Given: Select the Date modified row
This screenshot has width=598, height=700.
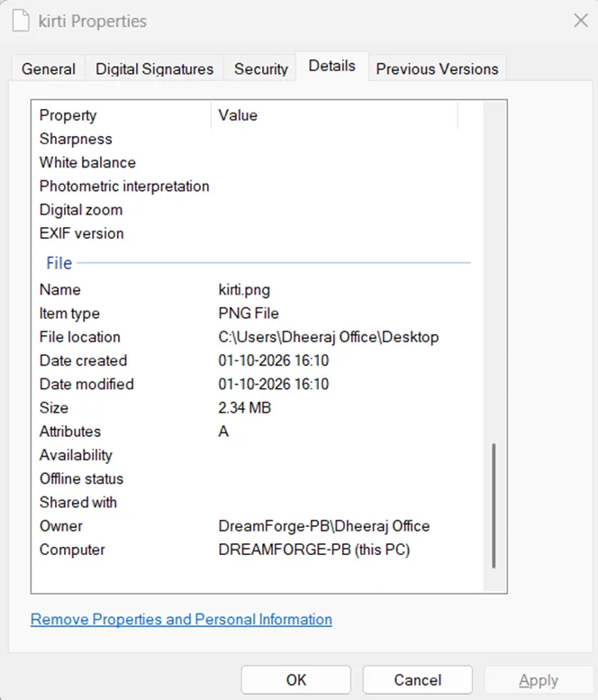Looking at the screenshot, I should pyautogui.click(x=257, y=385).
